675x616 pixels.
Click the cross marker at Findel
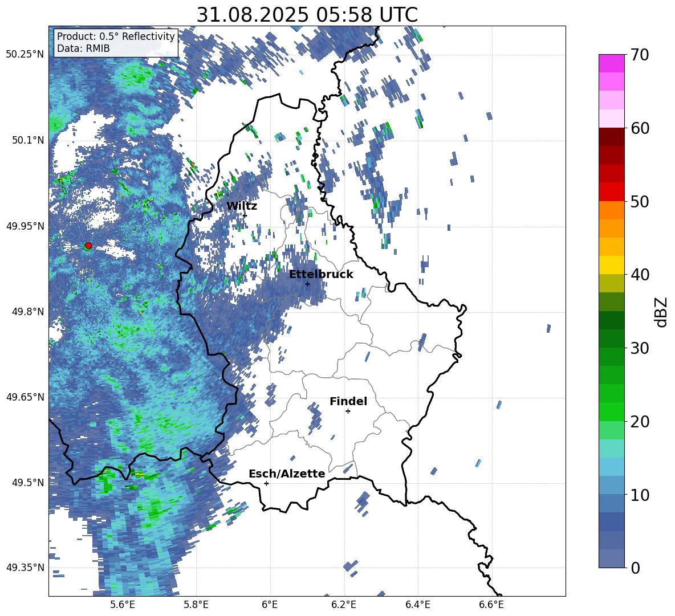348,411
